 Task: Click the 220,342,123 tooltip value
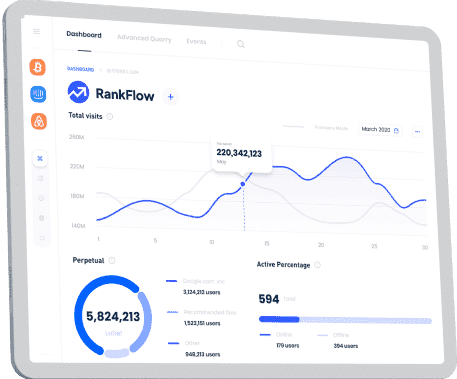coord(239,153)
